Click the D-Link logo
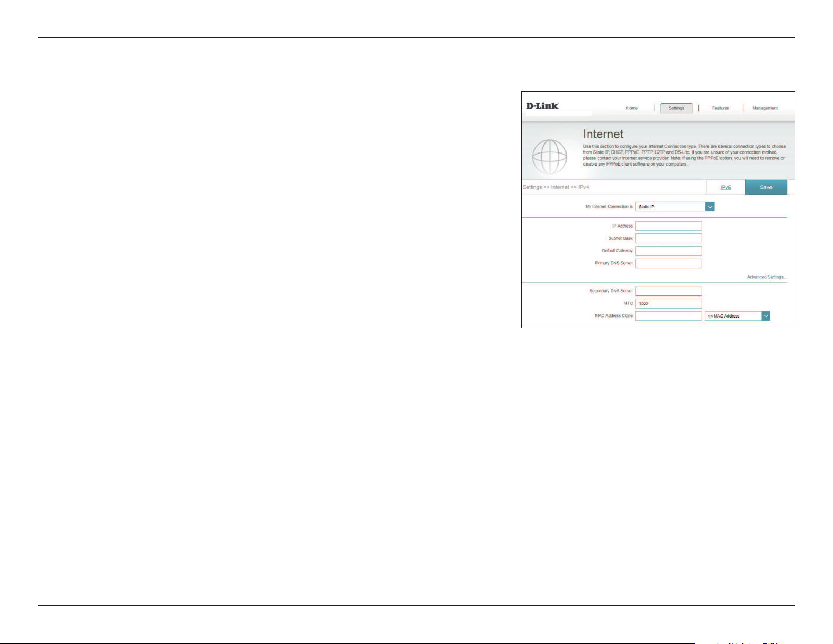 [542, 106]
